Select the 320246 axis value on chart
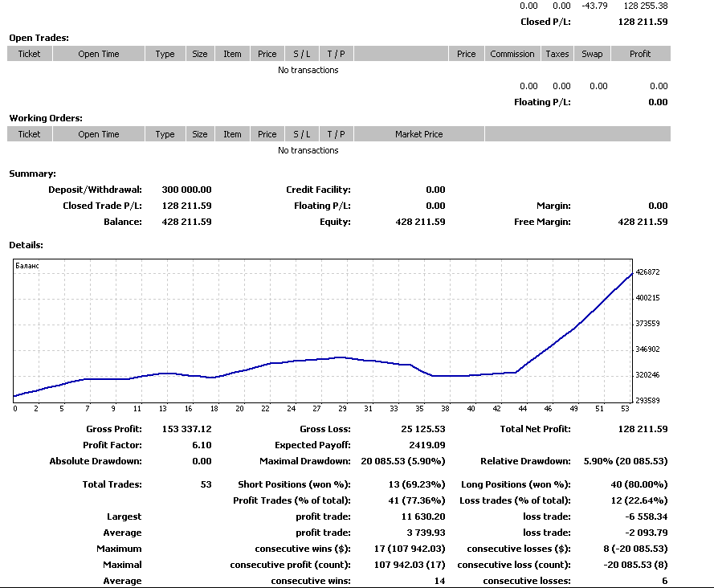 click(x=647, y=375)
